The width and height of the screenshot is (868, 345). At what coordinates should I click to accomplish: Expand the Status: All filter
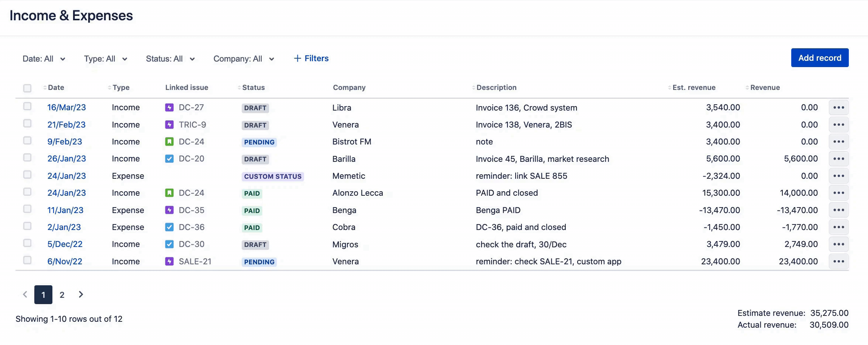point(170,59)
